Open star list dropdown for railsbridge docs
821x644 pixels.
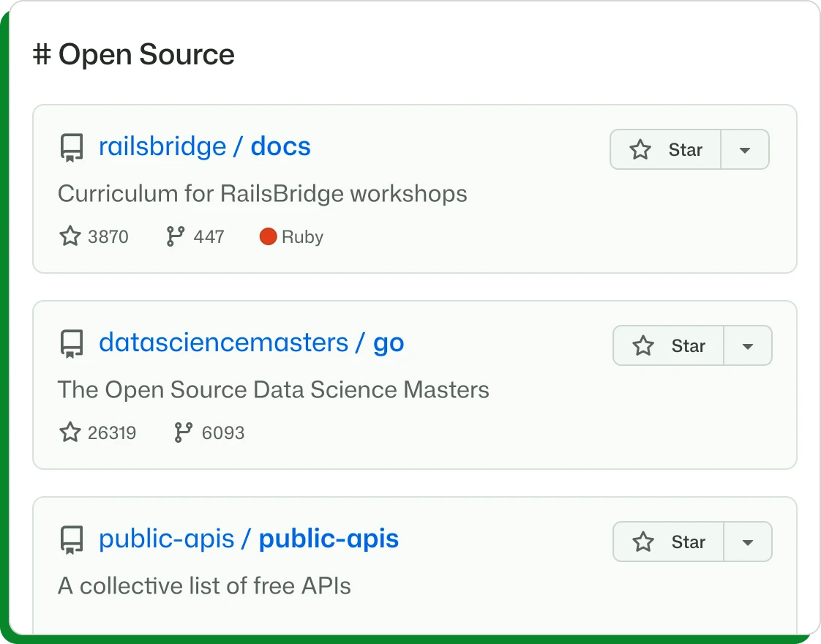click(x=745, y=149)
